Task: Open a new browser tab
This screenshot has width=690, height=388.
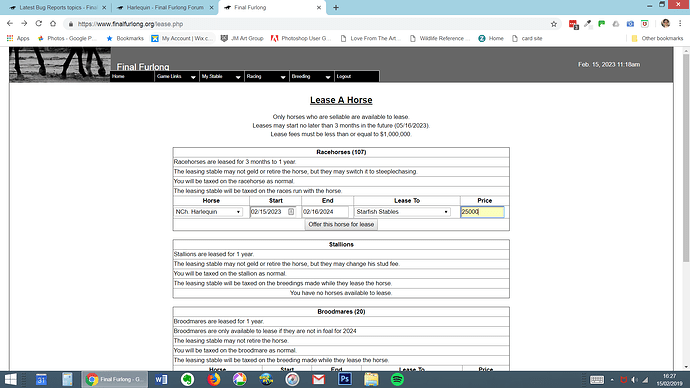Action: pyautogui.click(x=336, y=7)
